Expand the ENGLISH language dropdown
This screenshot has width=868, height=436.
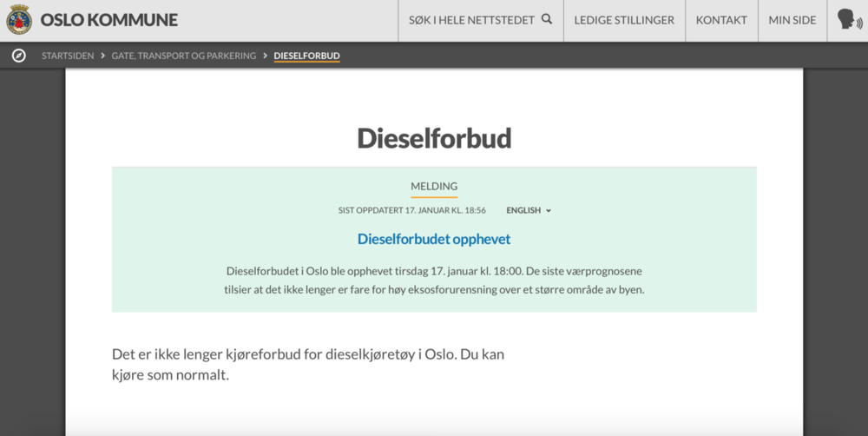(x=529, y=210)
